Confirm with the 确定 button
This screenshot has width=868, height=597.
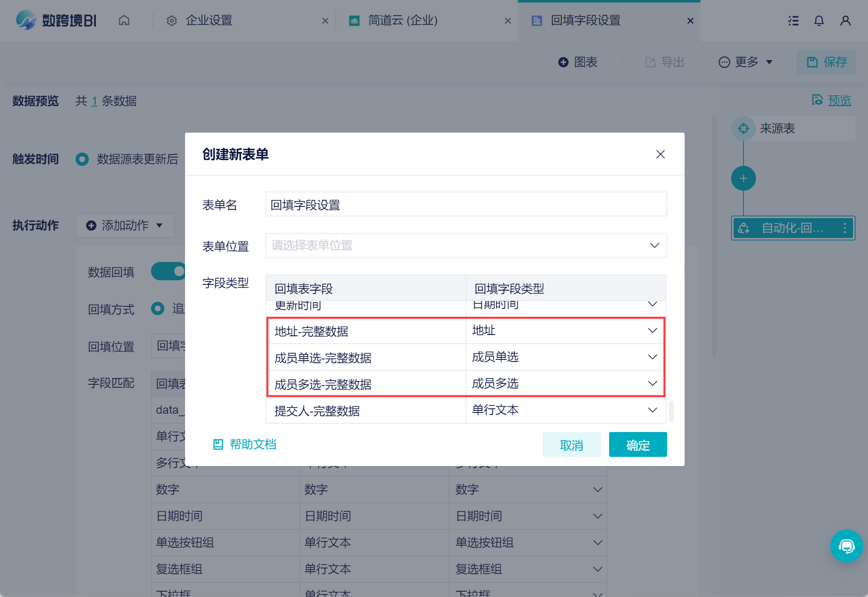point(638,444)
